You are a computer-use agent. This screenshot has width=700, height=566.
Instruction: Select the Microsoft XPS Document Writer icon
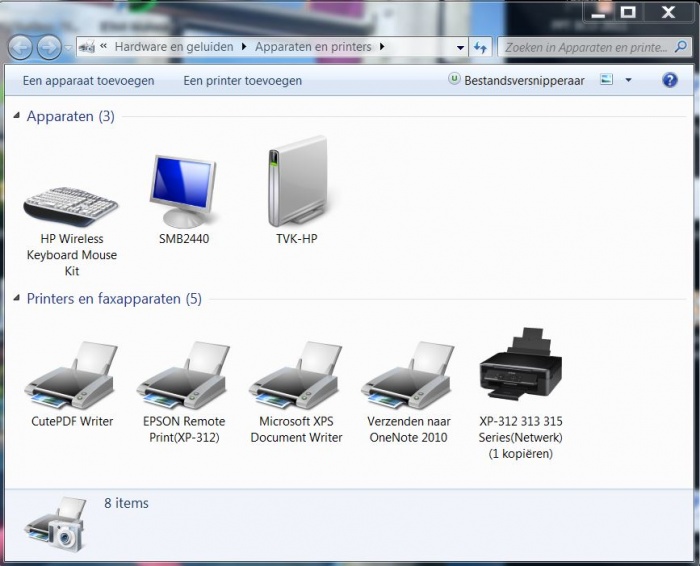[296, 375]
